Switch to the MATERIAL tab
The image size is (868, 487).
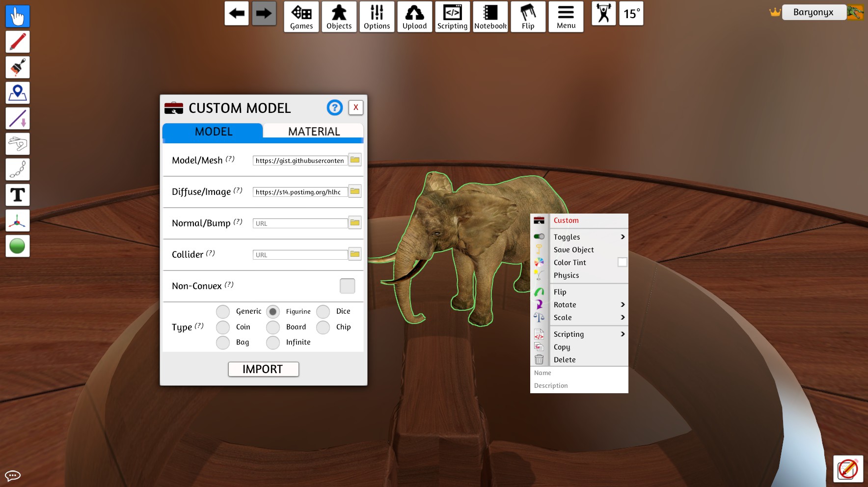coord(314,132)
